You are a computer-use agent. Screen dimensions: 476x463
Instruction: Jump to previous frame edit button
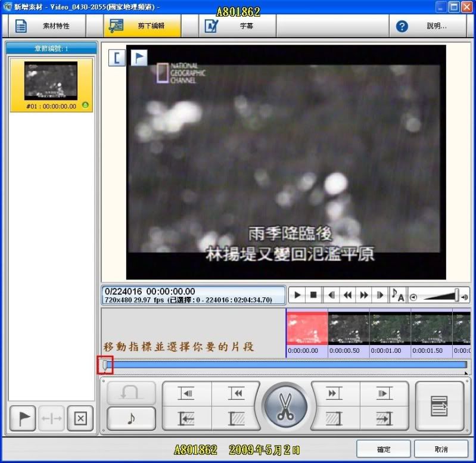(187, 393)
